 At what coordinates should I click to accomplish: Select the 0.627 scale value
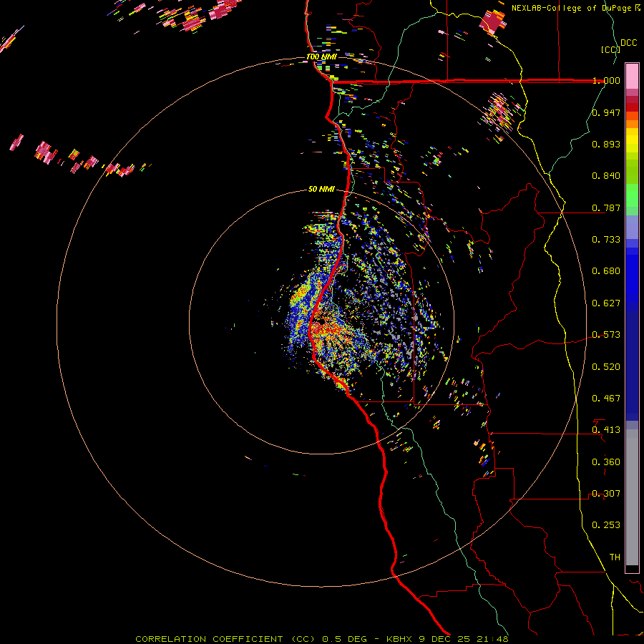(x=606, y=303)
